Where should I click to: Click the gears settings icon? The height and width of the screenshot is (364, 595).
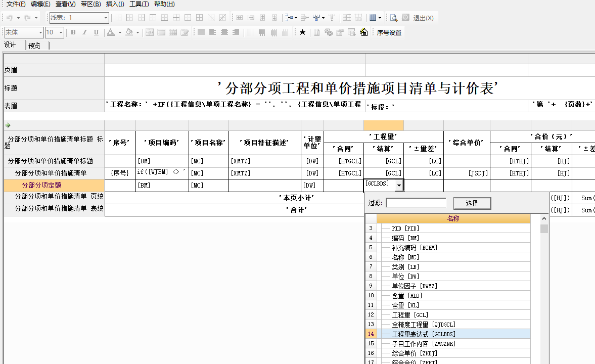click(329, 32)
